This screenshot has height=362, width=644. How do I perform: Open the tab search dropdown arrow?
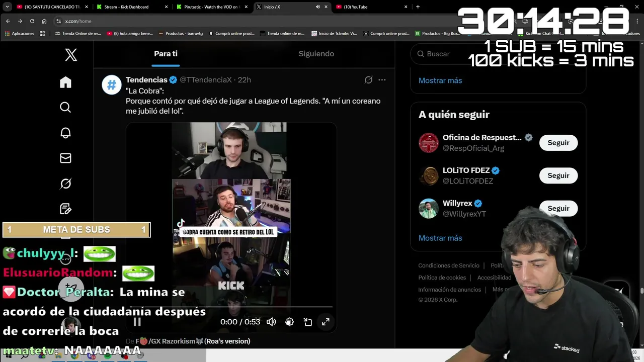tap(6, 7)
